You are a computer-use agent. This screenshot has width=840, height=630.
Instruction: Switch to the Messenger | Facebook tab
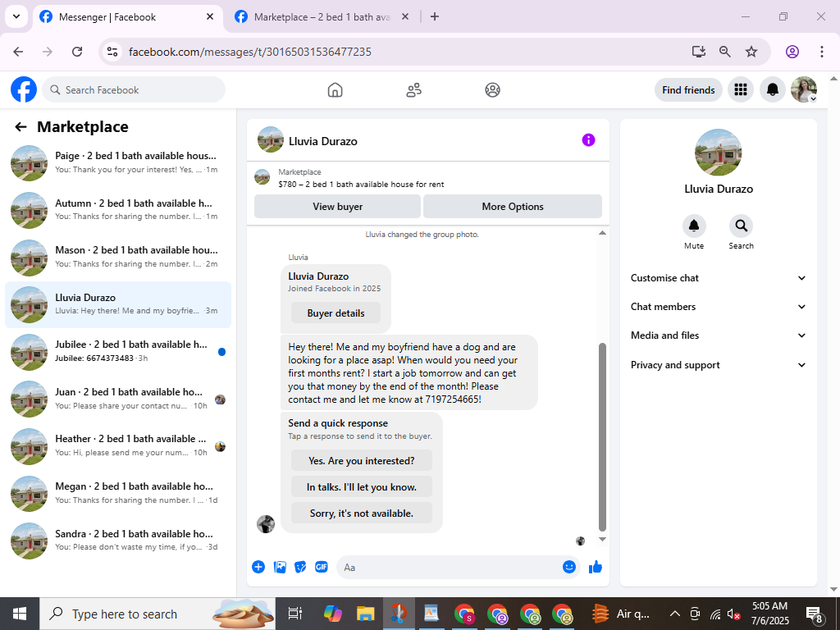point(127,17)
